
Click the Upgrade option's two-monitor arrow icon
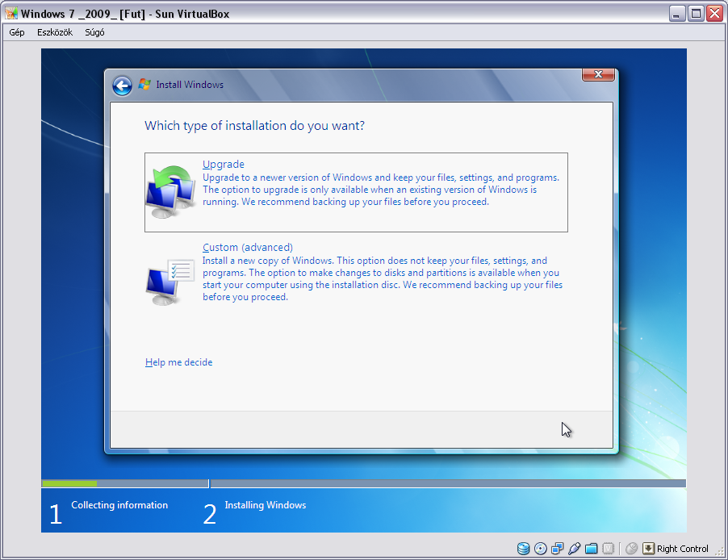pos(171,192)
